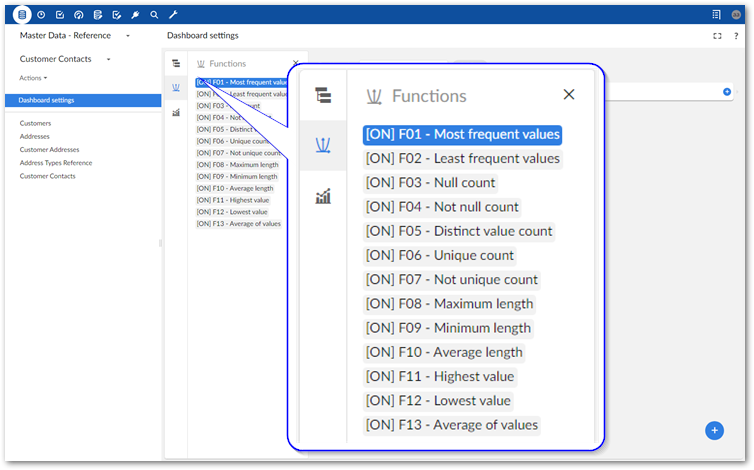
Task: Select the bar chart icon in enlarged callout
Action: 323,197
